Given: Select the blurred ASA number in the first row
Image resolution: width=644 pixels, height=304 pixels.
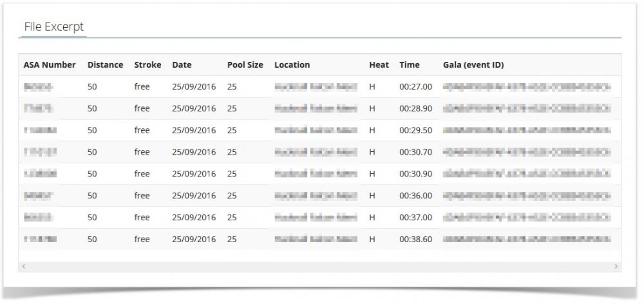Looking at the screenshot, I should click(39, 87).
